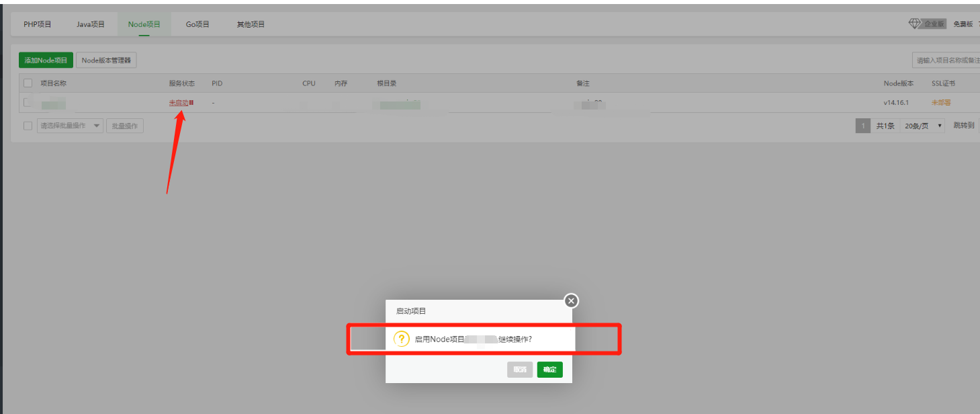The height and width of the screenshot is (414, 980).
Task: Click the 项目名称 column header
Action: coord(53,83)
